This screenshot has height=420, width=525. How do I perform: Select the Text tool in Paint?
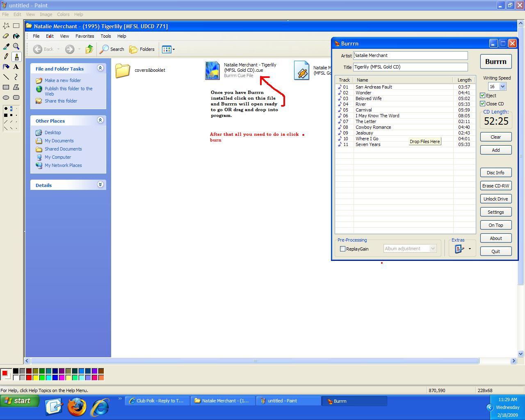coord(16,66)
